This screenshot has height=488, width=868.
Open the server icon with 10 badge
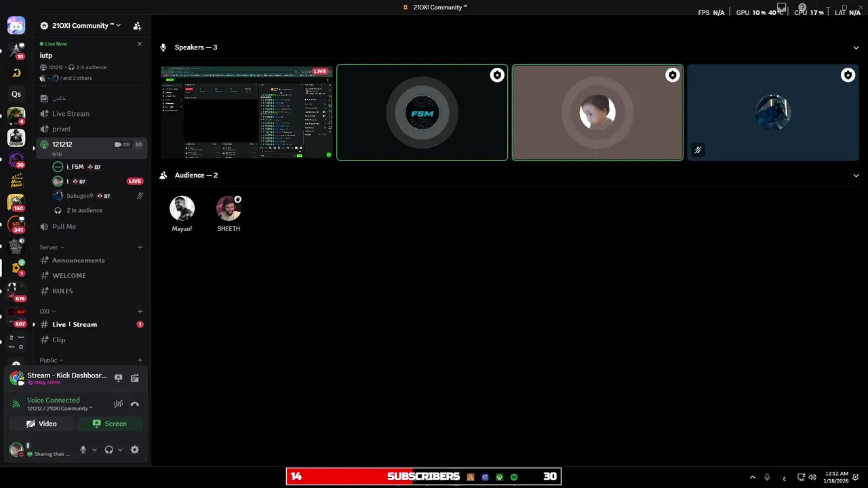click(16, 50)
